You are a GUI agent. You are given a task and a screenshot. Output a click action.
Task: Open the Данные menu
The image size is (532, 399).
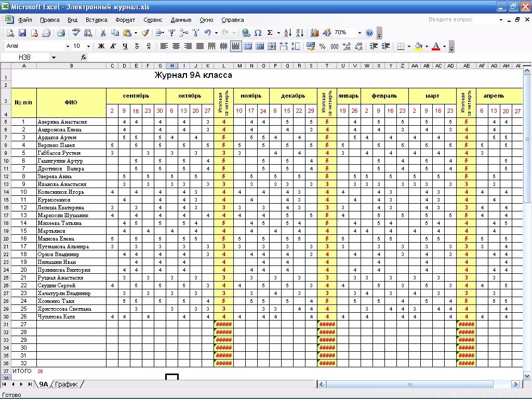click(181, 20)
